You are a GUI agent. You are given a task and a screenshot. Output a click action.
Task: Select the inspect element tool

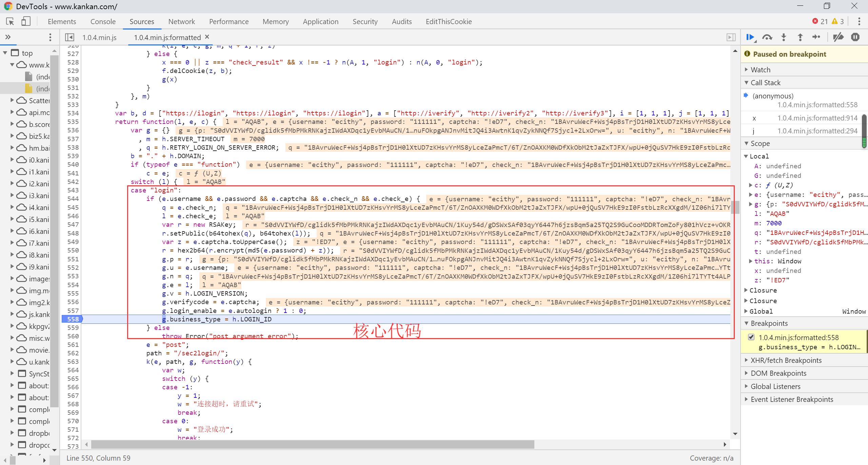pos(10,22)
